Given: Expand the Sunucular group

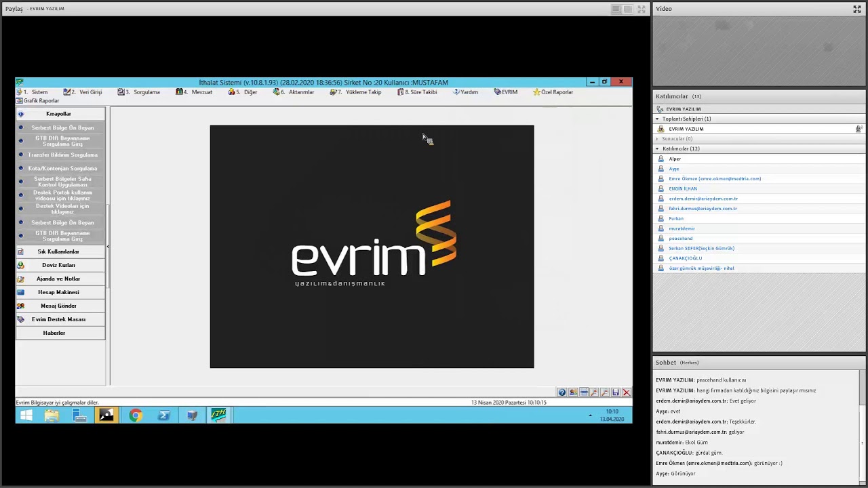Looking at the screenshot, I should [657, 139].
